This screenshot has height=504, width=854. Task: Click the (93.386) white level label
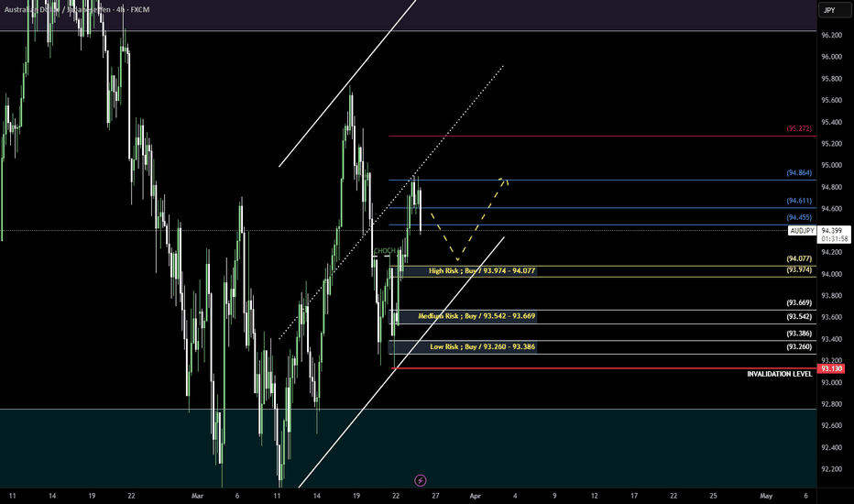pos(799,334)
